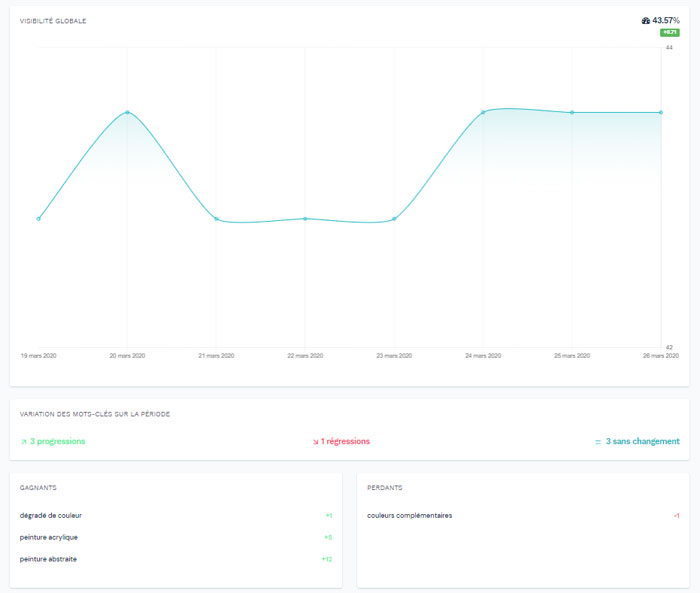
Task: Select keyword "peinture acrylique" in Gagnants
Action: click(x=48, y=537)
